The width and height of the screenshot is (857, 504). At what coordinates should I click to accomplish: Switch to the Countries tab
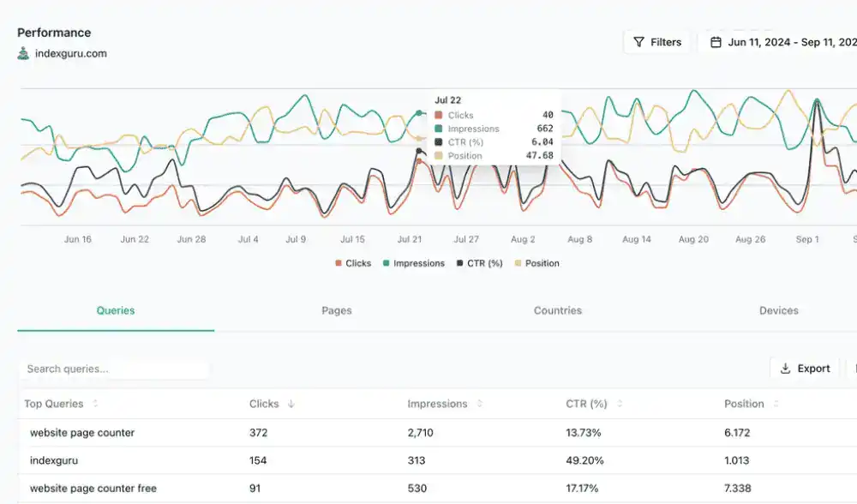tap(558, 310)
